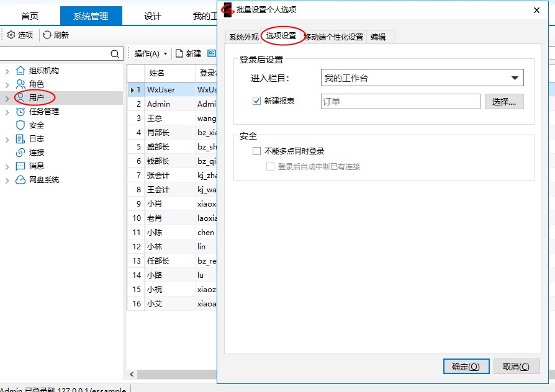Click the 选择... button
555x392 pixels.
(x=504, y=102)
